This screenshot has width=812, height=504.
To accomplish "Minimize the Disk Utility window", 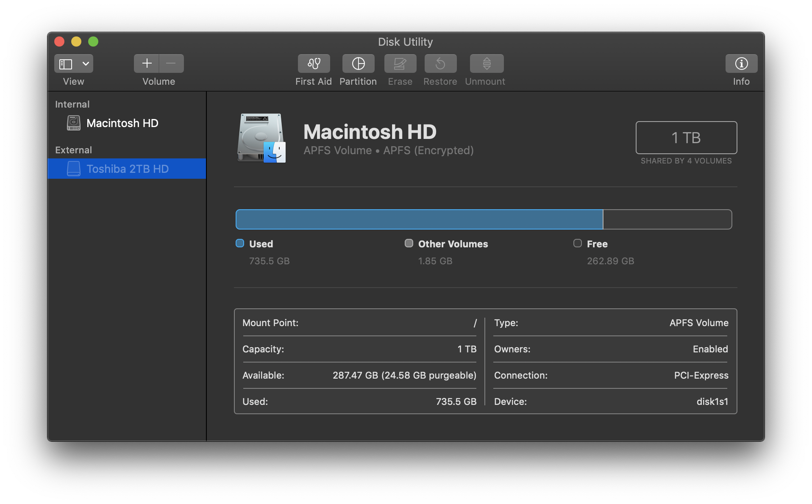I will [76, 42].
